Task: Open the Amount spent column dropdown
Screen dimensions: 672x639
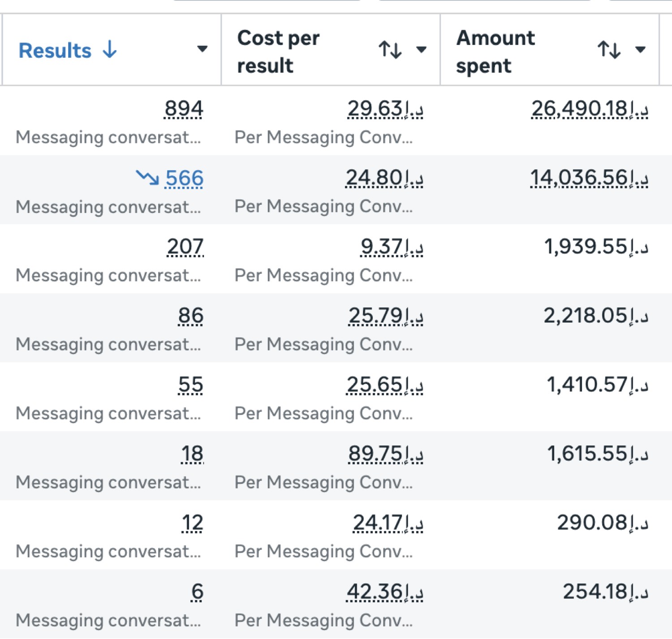Action: [641, 49]
